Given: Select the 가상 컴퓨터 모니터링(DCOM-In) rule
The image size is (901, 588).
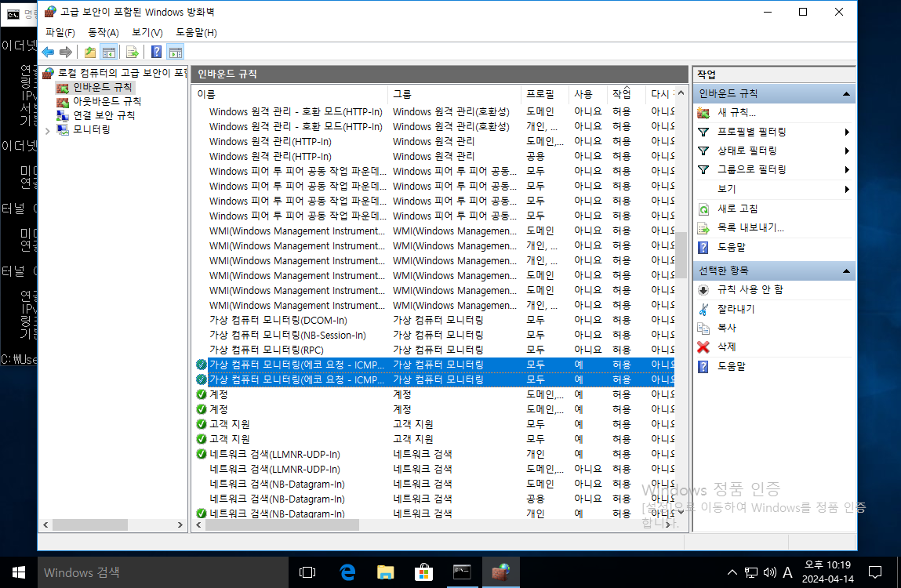Looking at the screenshot, I should pyautogui.click(x=434, y=320).
